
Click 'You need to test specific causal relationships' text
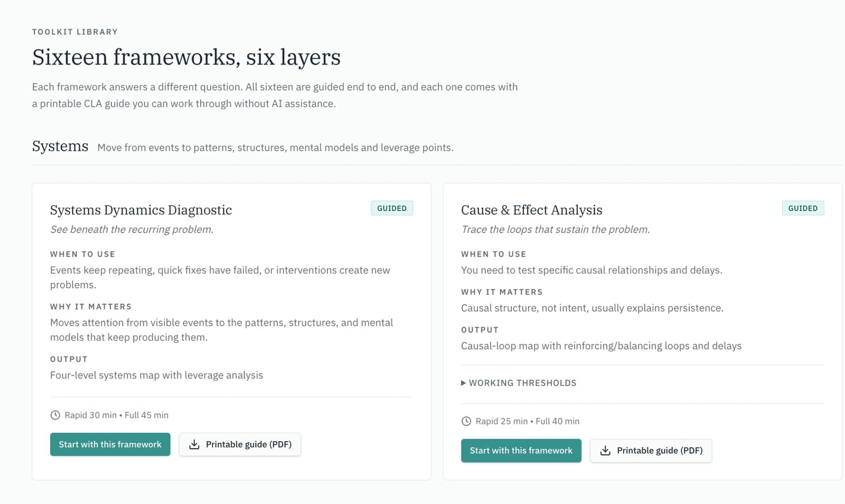[591, 270]
